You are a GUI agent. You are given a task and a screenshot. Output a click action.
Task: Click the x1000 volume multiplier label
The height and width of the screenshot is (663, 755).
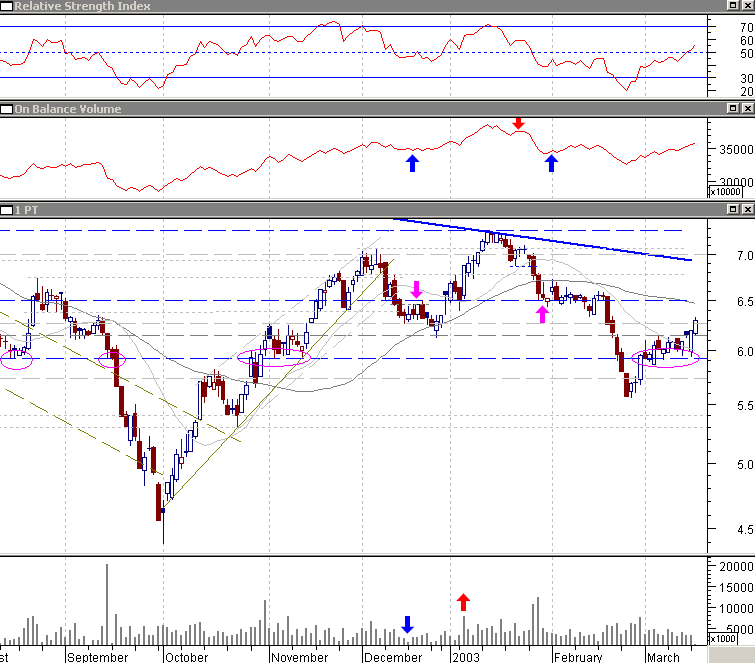(723, 638)
